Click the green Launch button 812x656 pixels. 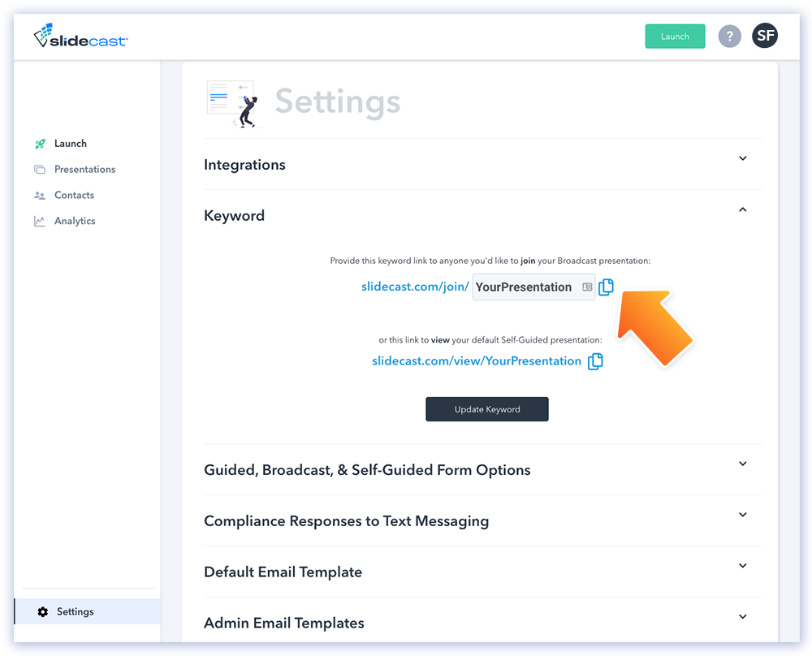675,37
